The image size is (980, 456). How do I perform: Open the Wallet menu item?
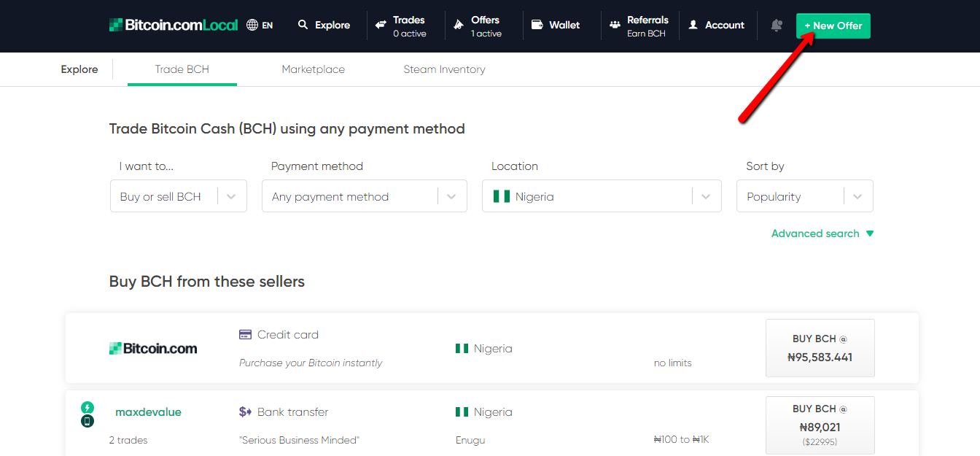point(556,25)
